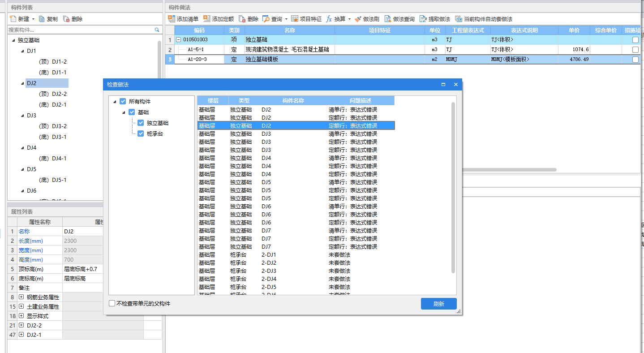644x353 pixels.
Task: Select (底) DJ4-1 in the tree
Action: [x=53, y=159]
